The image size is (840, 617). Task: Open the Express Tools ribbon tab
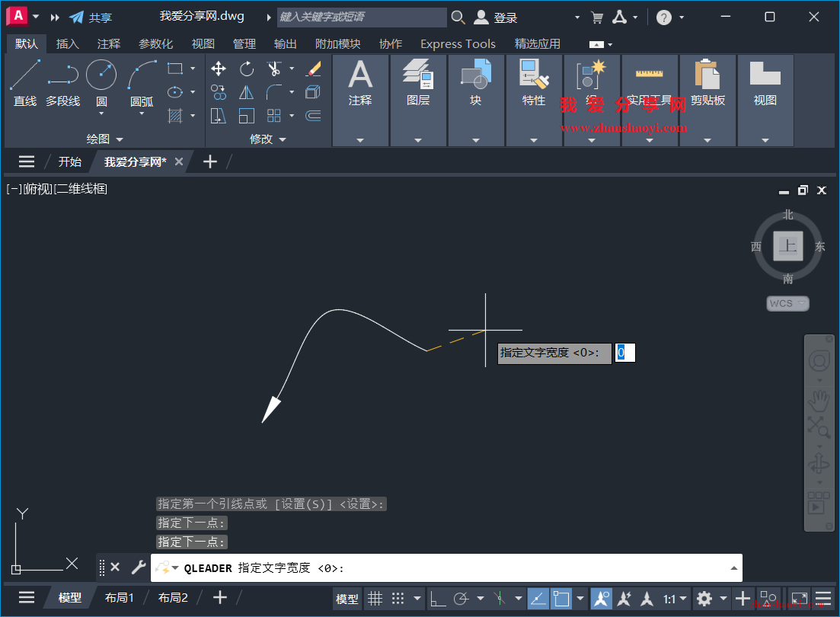(458, 44)
